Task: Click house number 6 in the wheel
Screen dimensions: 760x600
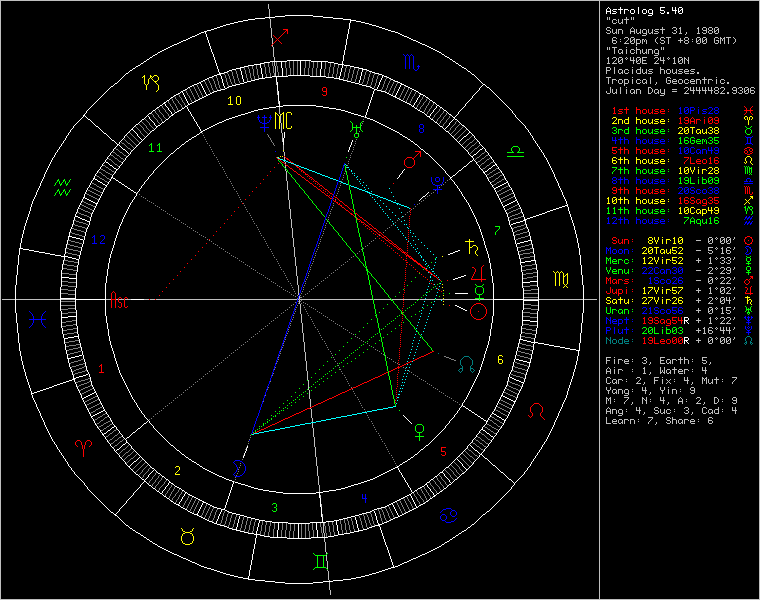Action: [500, 360]
